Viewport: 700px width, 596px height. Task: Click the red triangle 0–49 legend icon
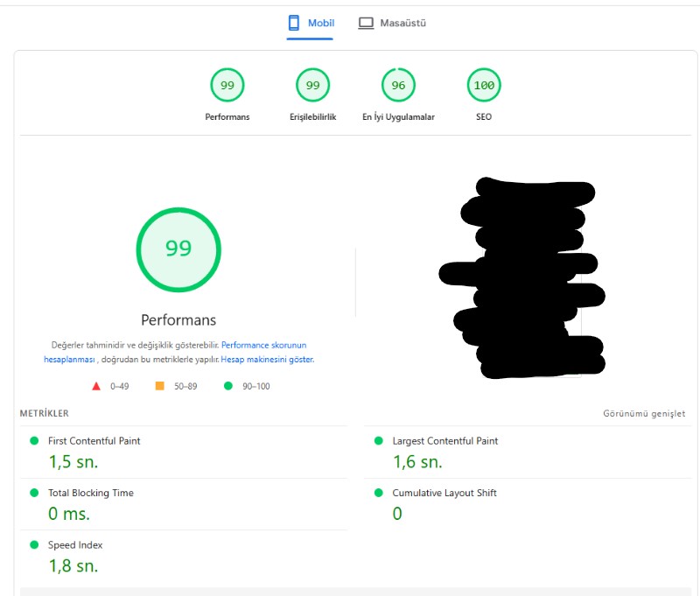(96, 386)
